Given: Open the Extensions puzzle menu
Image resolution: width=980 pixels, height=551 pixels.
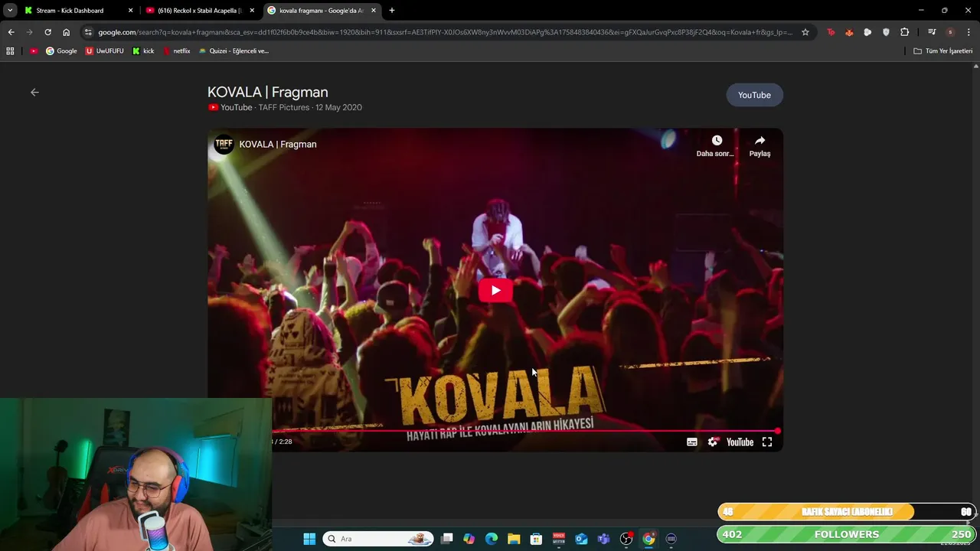Looking at the screenshot, I should [x=904, y=32].
